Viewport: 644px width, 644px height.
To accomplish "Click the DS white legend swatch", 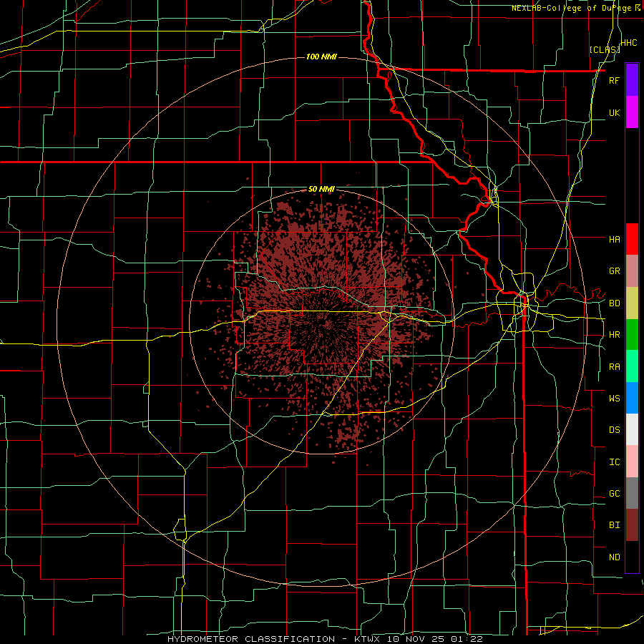I will point(632,429).
